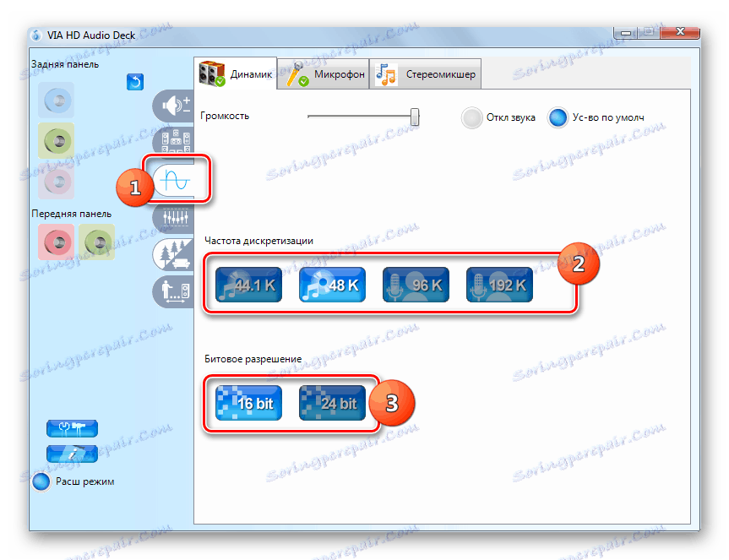729x560 pixels.
Task: Select 96 K sample rate
Action: 416,285
